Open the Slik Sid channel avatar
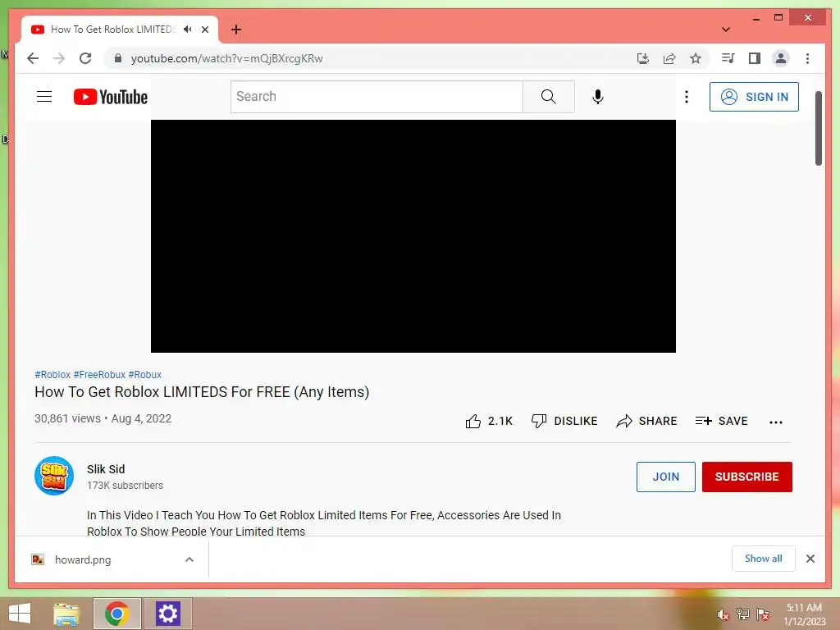Image resolution: width=840 pixels, height=630 pixels. coord(54,476)
